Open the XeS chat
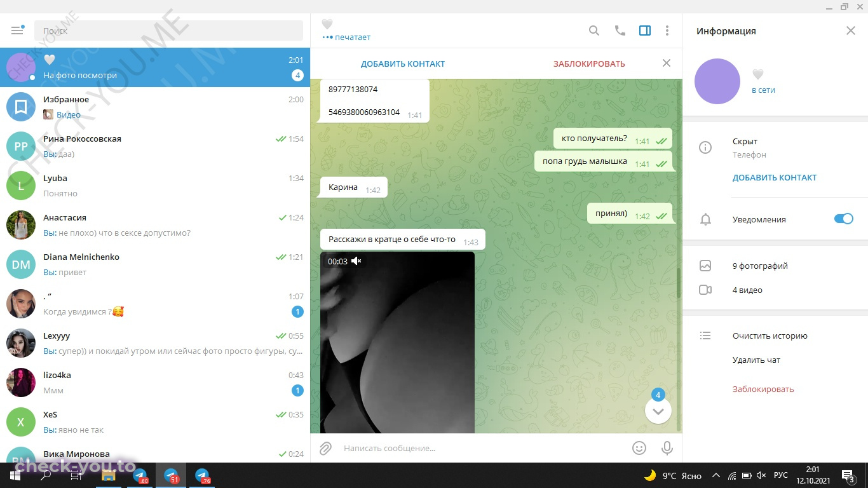 (x=155, y=422)
